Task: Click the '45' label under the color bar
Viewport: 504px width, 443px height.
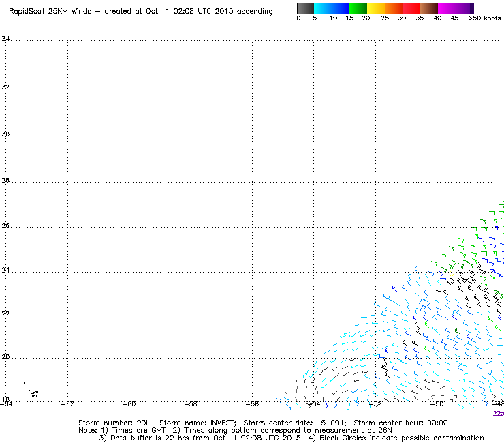Action: pos(454,18)
